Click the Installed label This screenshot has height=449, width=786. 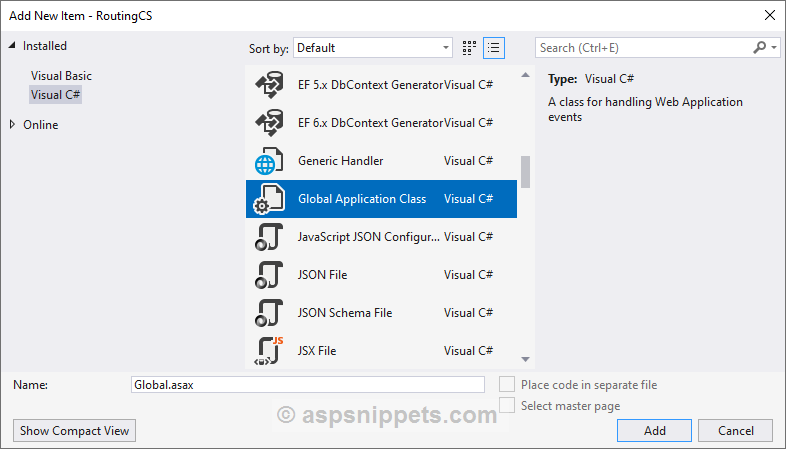pyautogui.click(x=45, y=46)
